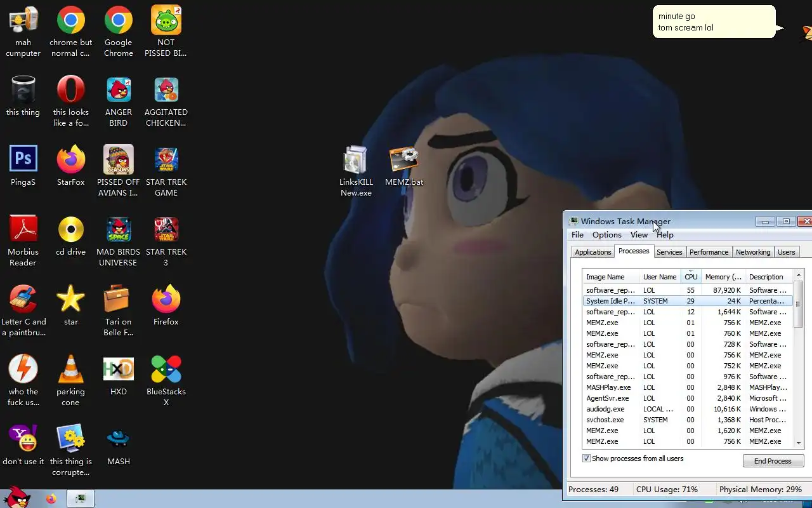The image size is (812, 508).
Task: Select the BlueStacks X icon
Action: pyautogui.click(x=166, y=381)
